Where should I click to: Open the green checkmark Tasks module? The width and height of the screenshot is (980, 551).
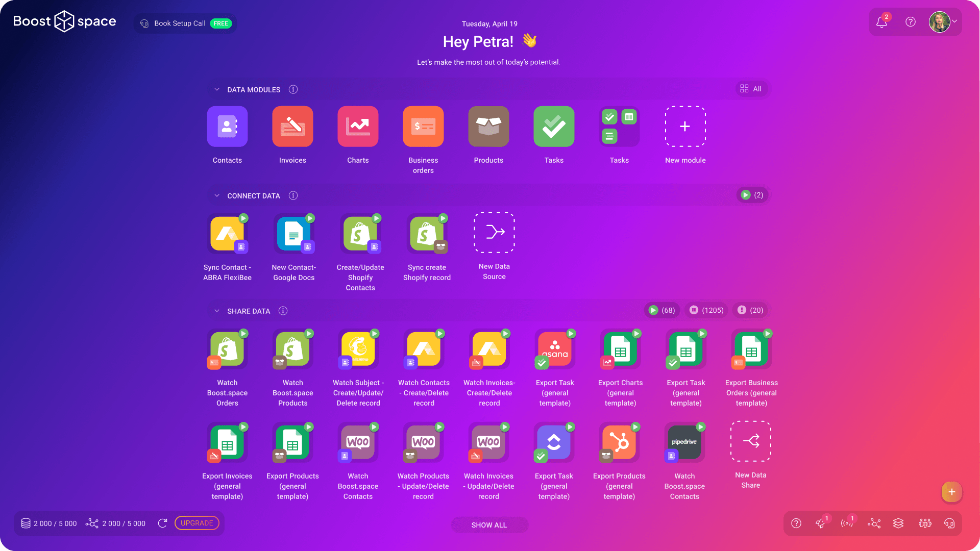coord(554,127)
